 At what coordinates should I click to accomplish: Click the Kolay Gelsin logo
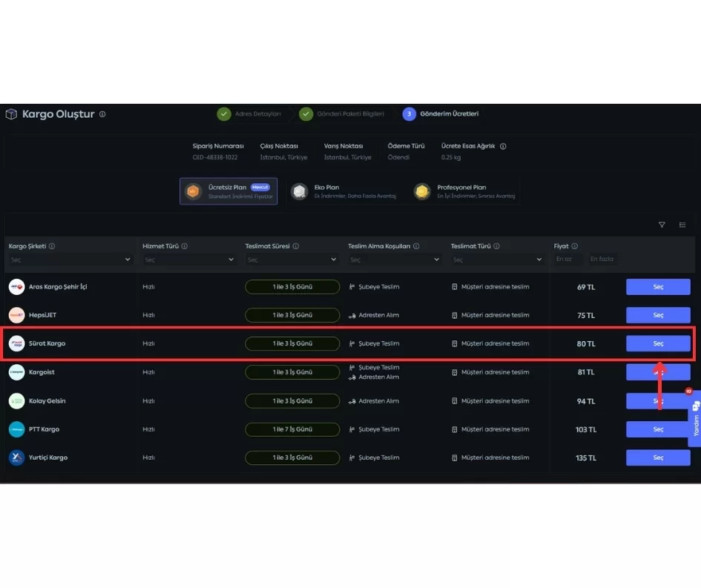[16, 401]
